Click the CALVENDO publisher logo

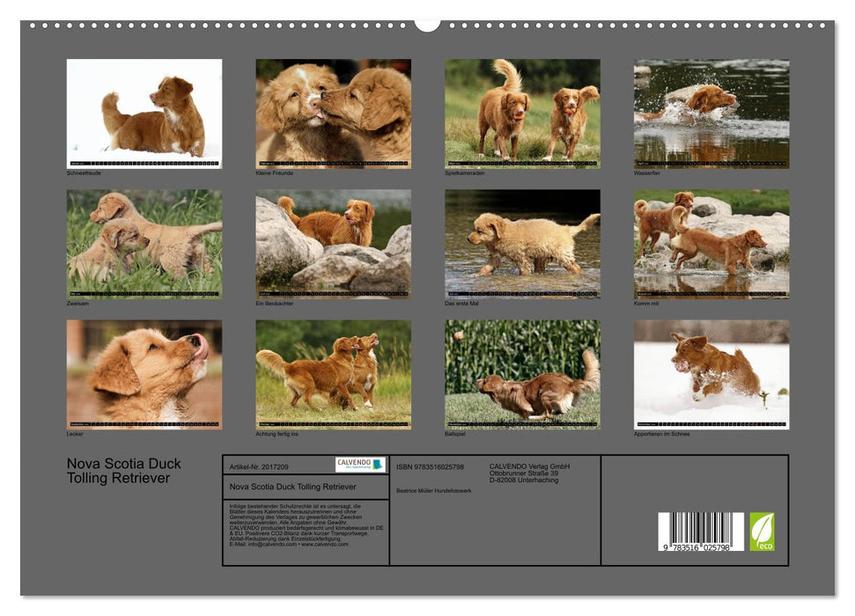[x=360, y=465]
